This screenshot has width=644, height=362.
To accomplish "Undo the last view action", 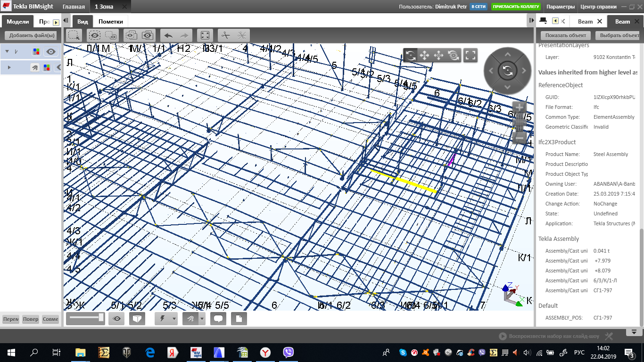I will (x=168, y=35).
